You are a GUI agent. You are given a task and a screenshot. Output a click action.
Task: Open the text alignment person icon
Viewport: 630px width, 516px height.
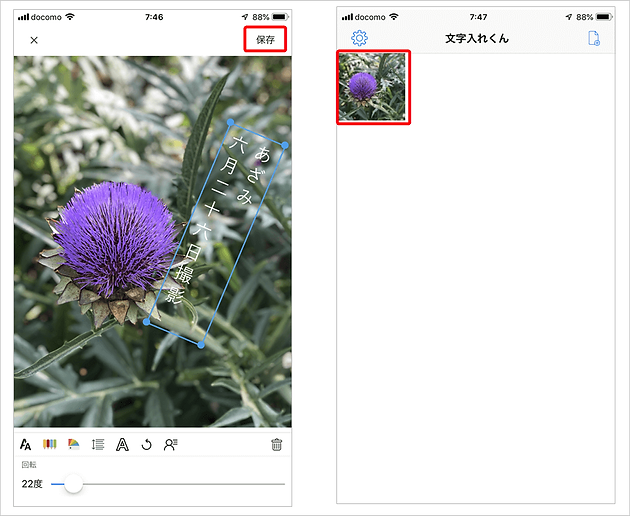coord(171,444)
